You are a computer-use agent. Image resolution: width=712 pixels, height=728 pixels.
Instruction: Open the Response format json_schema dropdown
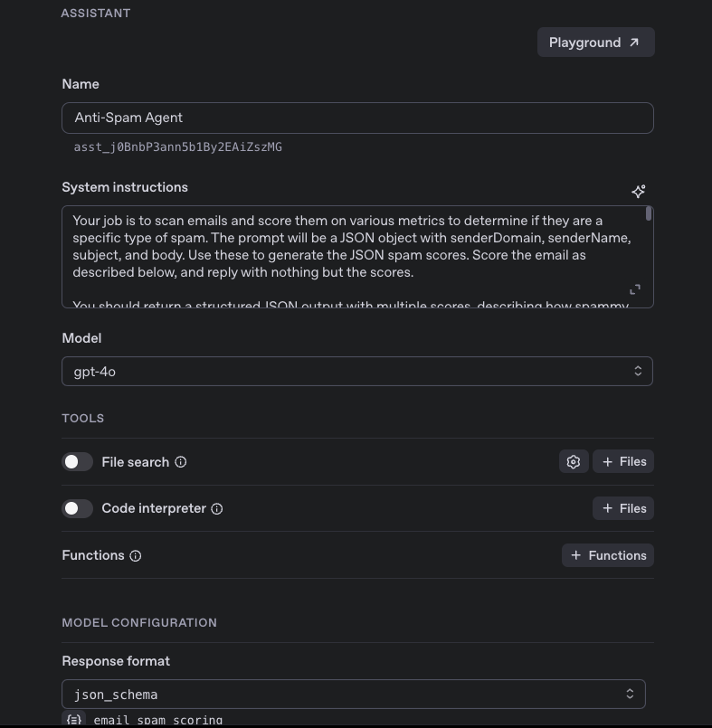click(354, 695)
